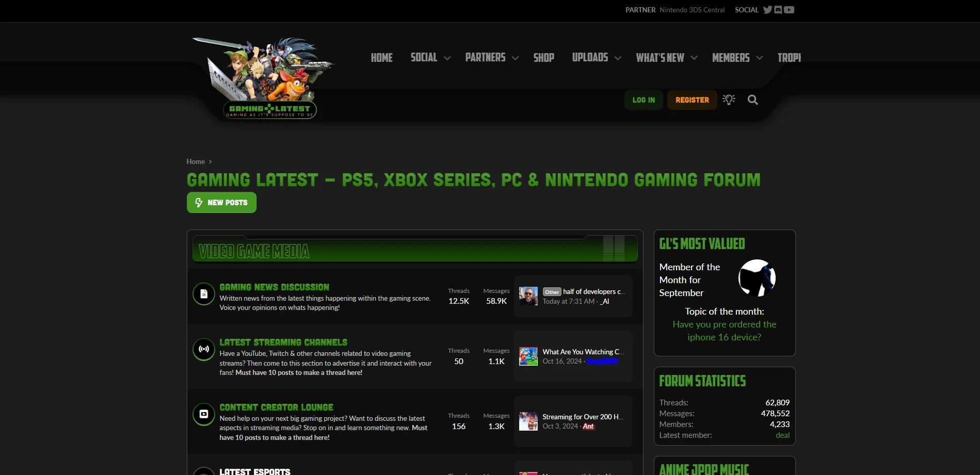Screen dimensions: 980x475
Task: Click the 4,233 members statistic
Action: [x=780, y=424]
